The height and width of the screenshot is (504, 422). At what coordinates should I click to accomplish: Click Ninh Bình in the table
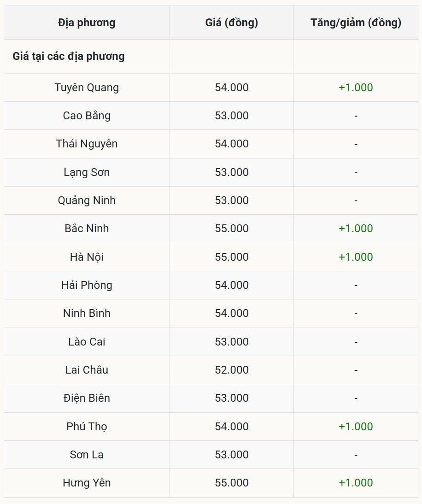pyautogui.click(x=87, y=313)
